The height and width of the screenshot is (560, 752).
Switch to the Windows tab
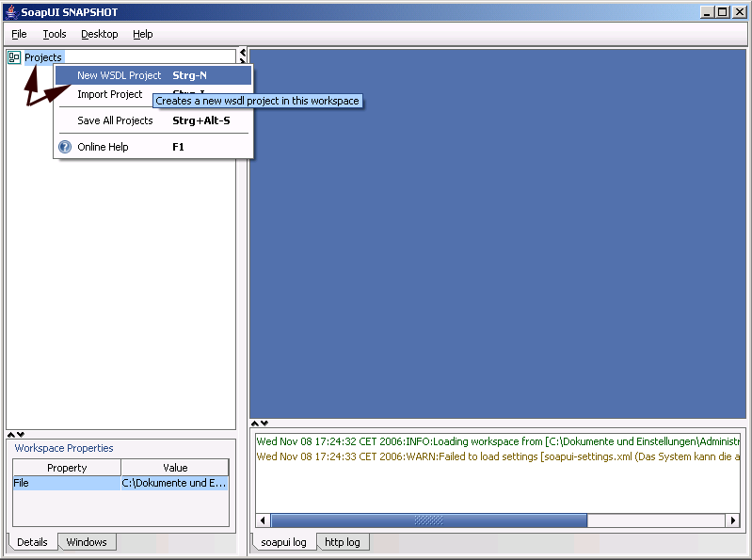click(x=87, y=542)
